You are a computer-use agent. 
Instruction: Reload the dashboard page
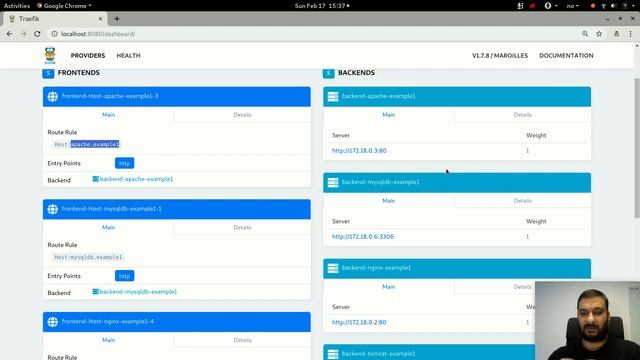point(37,34)
